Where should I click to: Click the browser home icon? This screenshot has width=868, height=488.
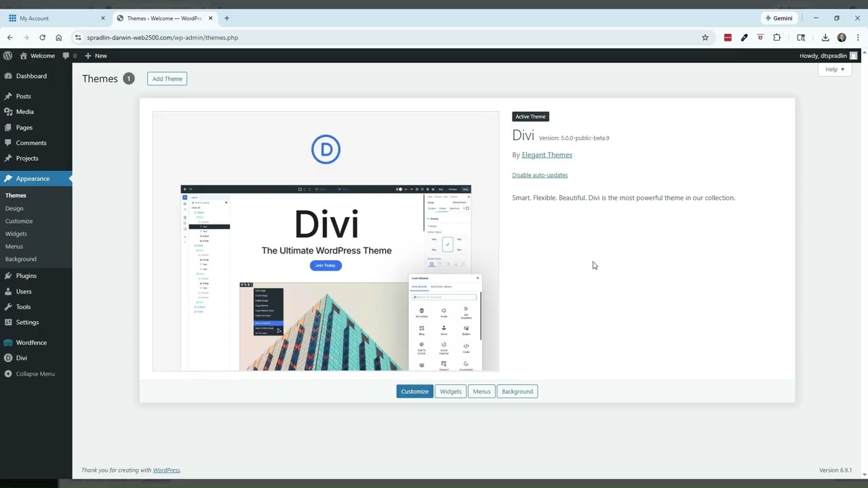[x=58, y=37]
